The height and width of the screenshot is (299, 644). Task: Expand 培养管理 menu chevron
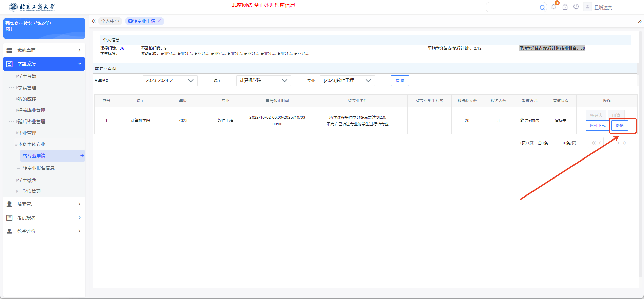pyautogui.click(x=80, y=204)
